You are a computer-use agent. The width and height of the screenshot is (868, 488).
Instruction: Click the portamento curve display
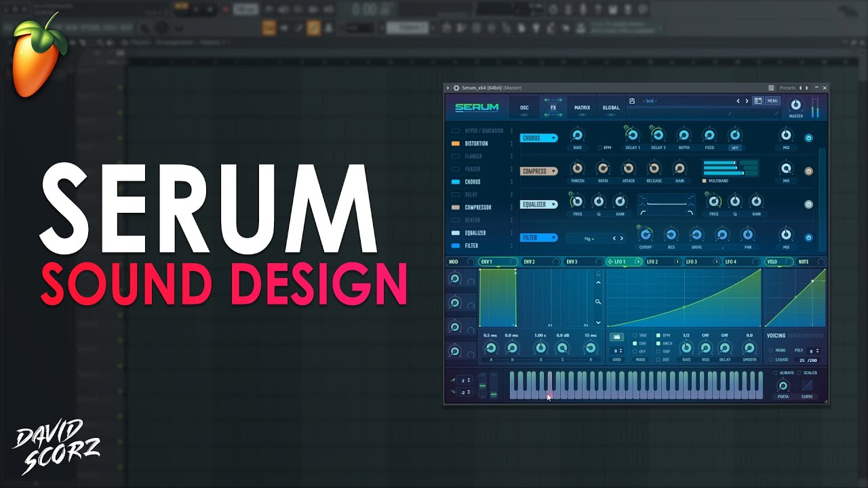coord(807,385)
